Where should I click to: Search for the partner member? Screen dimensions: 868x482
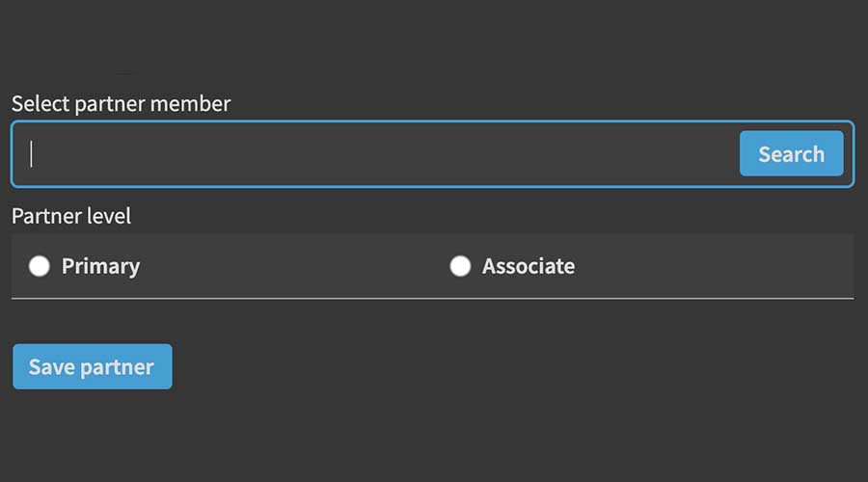tap(791, 154)
